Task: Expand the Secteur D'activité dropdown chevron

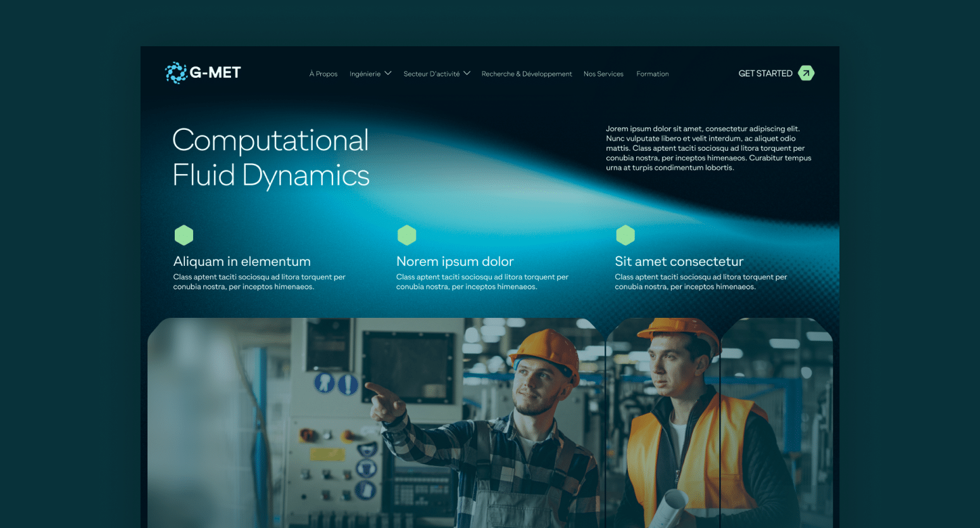Action: click(x=467, y=73)
